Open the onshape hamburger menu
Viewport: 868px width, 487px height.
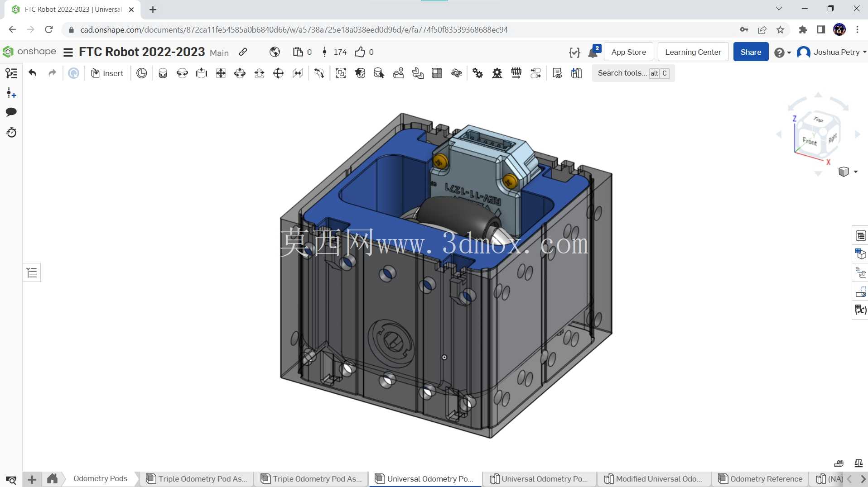coord(68,52)
